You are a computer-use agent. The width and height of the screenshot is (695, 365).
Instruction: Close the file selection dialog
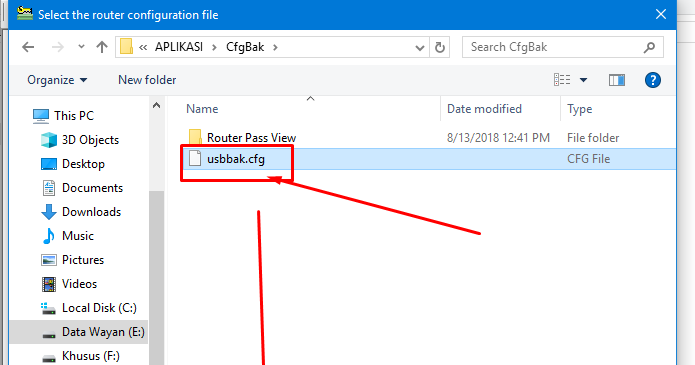coord(661,15)
